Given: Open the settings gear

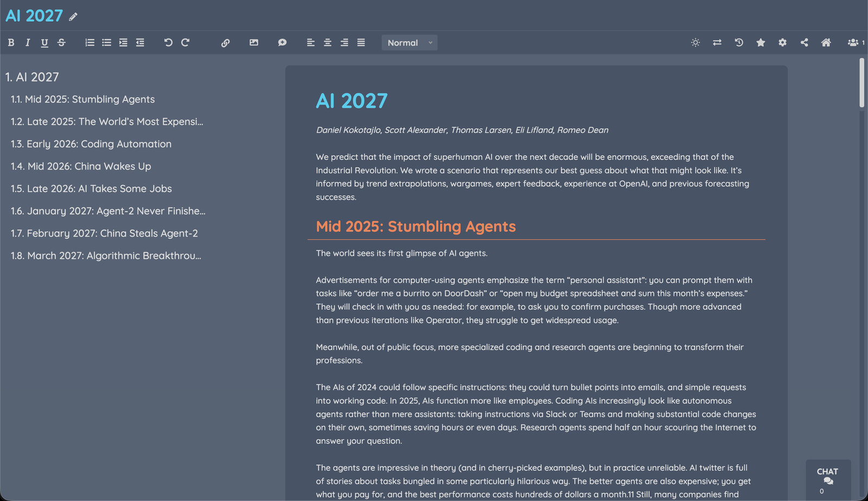Looking at the screenshot, I should point(782,42).
